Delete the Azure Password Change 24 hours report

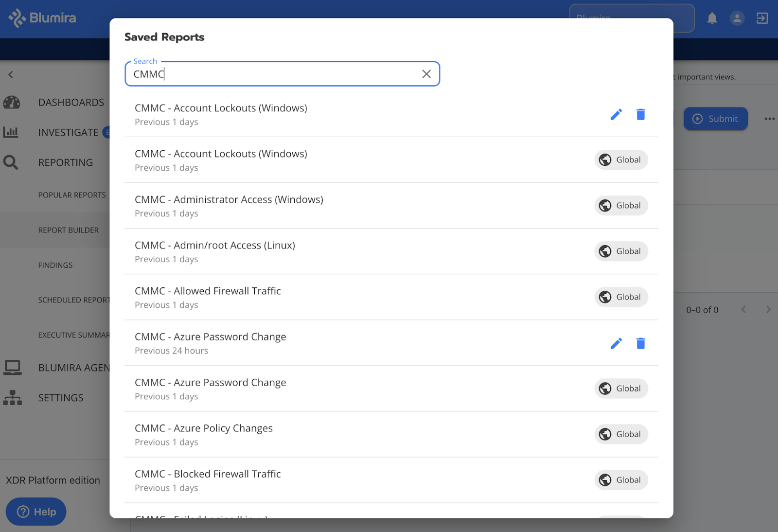[640, 344]
